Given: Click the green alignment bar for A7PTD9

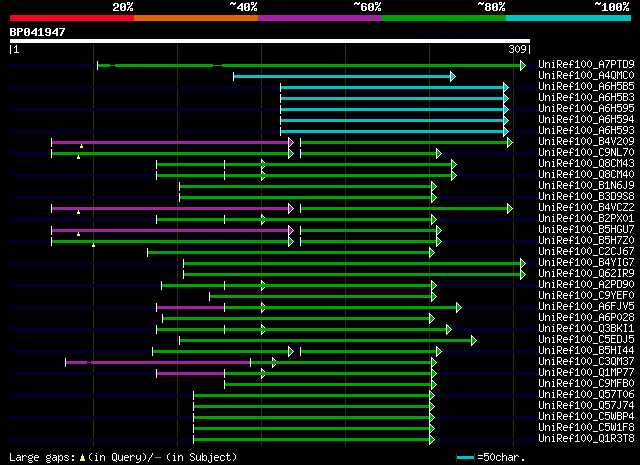Looking at the screenshot, I should (x=309, y=65).
